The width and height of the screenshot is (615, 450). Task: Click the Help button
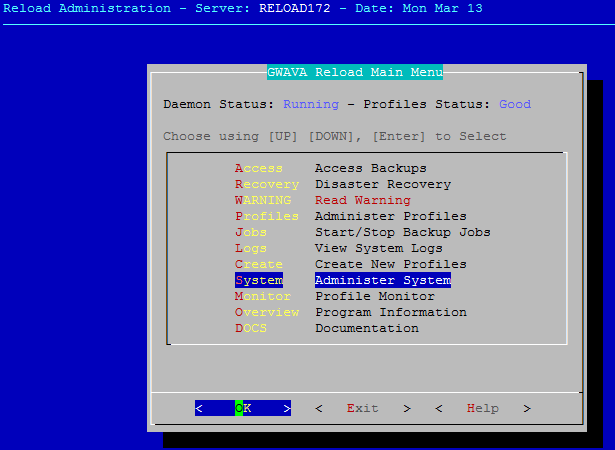pyautogui.click(x=483, y=408)
